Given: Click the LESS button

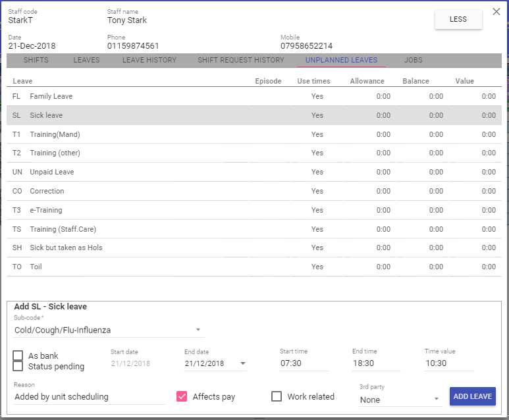Looking at the screenshot, I should [x=458, y=20].
